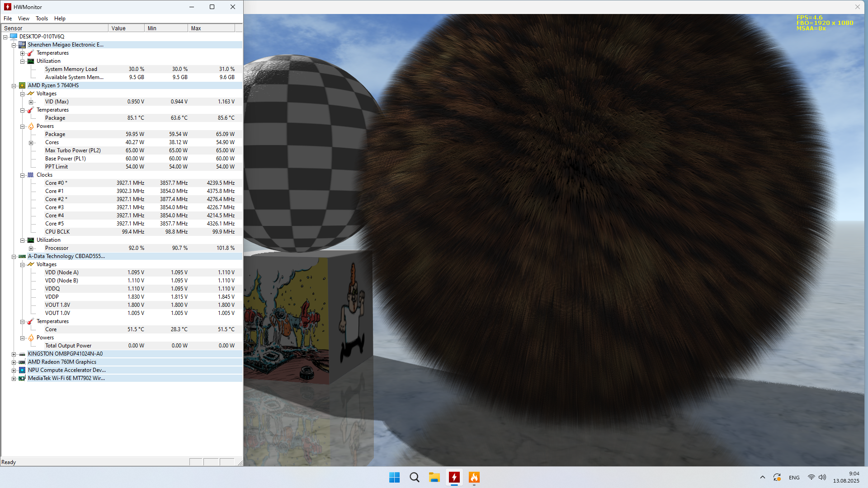Click the A-Data memory module icon

[22, 256]
